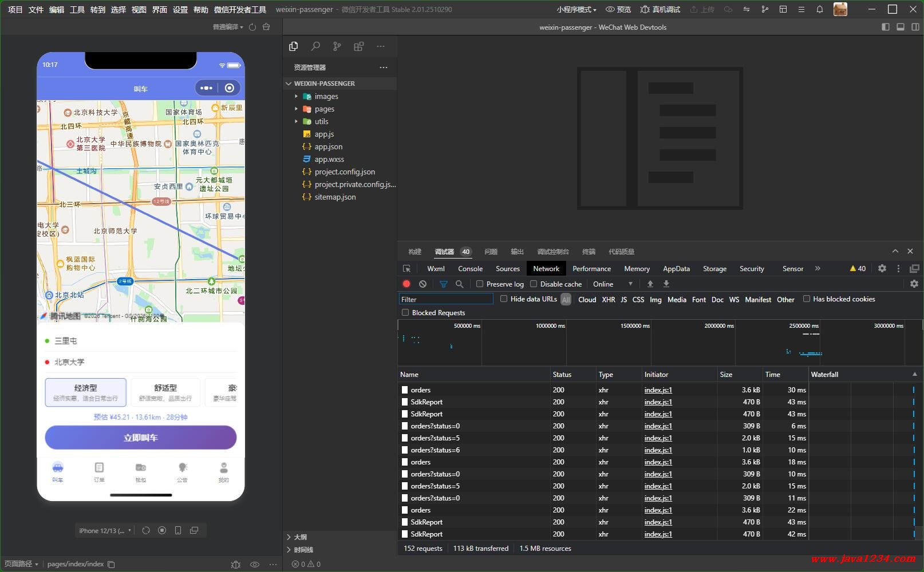Click the export HAR download arrow icon

click(666, 284)
